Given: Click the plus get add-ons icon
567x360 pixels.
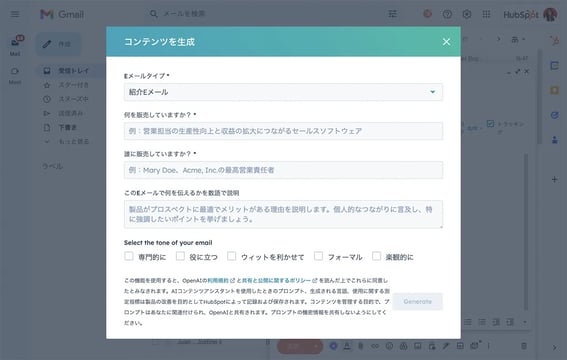Looking at the screenshot, I should (554, 179).
